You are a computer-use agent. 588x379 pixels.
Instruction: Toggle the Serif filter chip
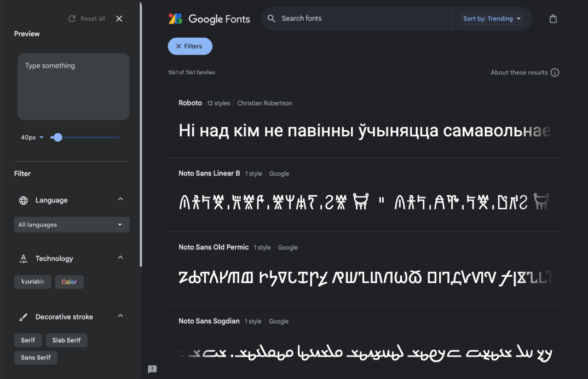click(28, 340)
